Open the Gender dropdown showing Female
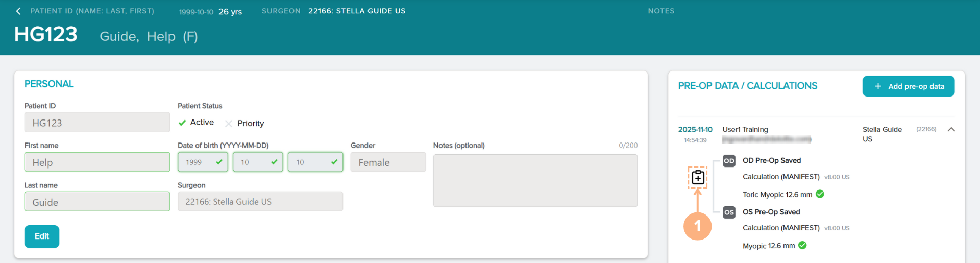 [388, 162]
